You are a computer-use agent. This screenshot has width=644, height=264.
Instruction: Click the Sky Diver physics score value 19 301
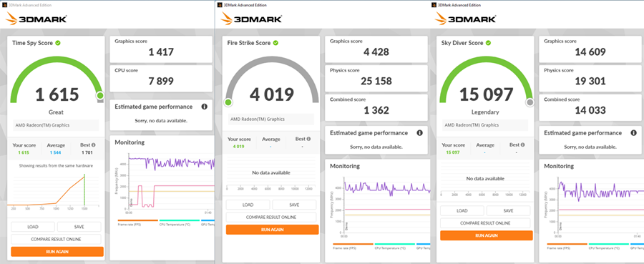[x=590, y=81]
